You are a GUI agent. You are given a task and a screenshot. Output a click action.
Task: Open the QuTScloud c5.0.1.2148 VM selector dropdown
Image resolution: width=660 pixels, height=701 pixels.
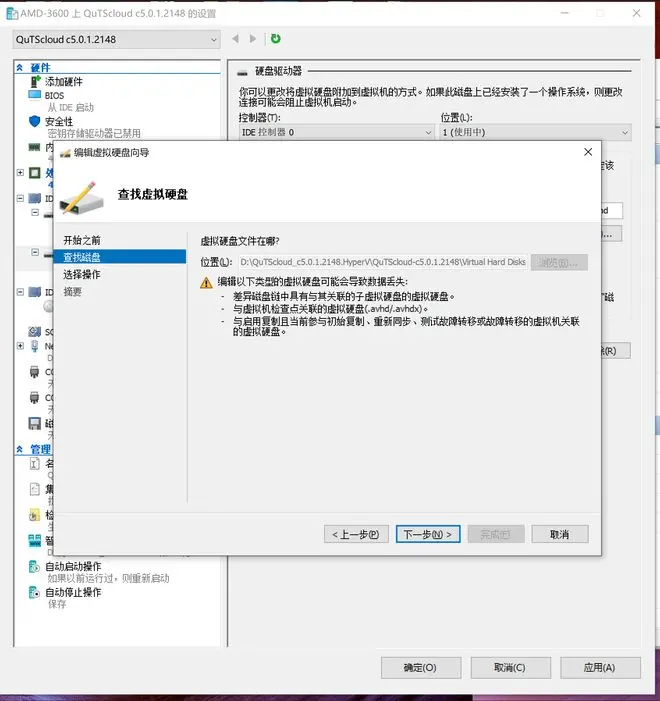click(x=116, y=39)
